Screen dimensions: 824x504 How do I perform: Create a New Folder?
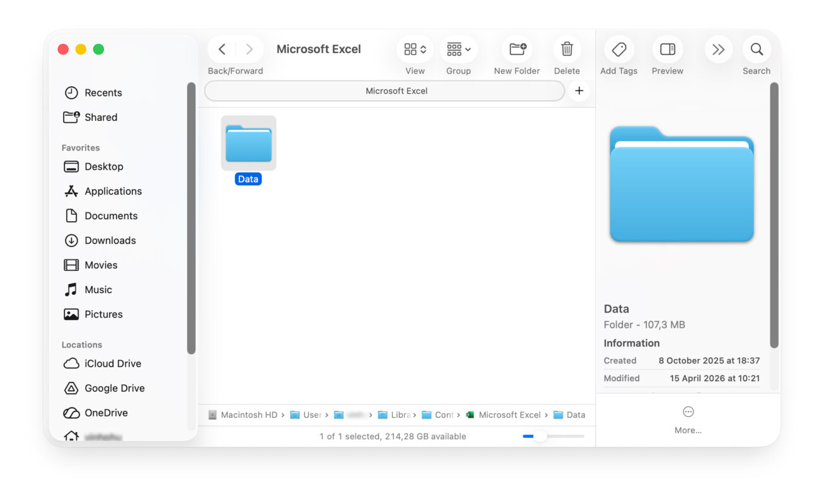[518, 49]
